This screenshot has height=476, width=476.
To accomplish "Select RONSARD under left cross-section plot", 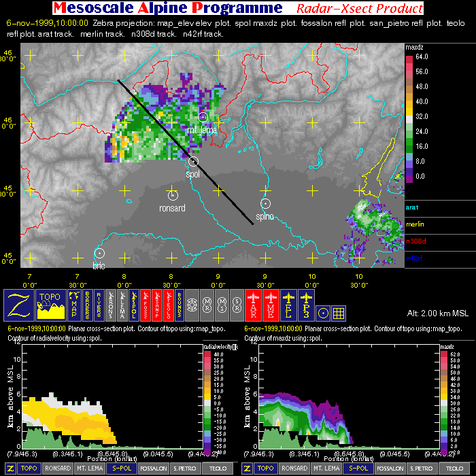I will pos(58,469).
